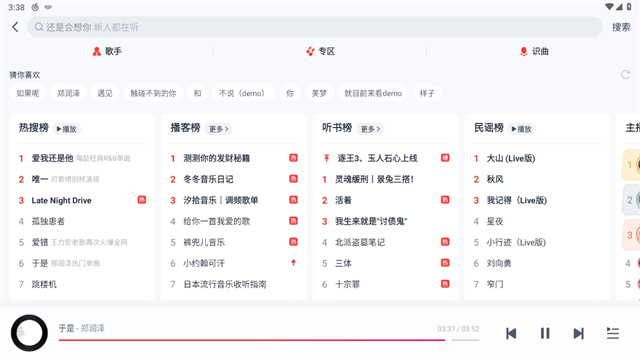The height and width of the screenshot is (360, 640).
Task: Expand 更多 for 播客榜
Action: coord(219,129)
